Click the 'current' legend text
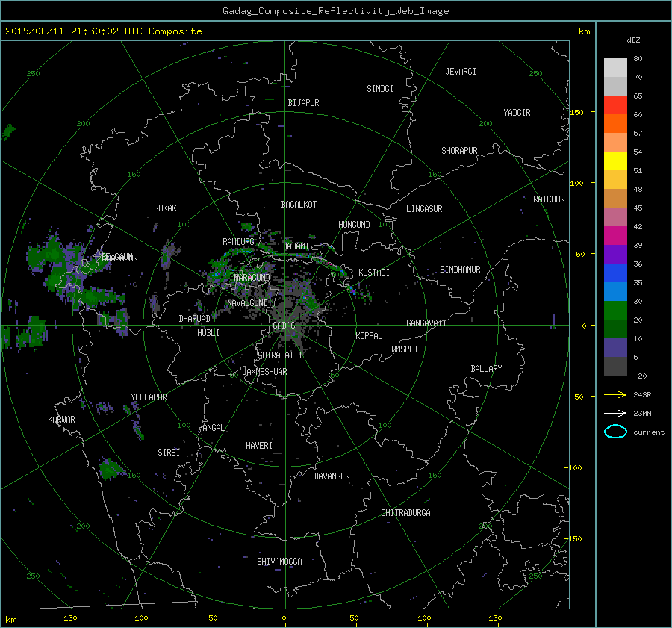Image resolution: width=672 pixels, height=628 pixels. point(649,432)
